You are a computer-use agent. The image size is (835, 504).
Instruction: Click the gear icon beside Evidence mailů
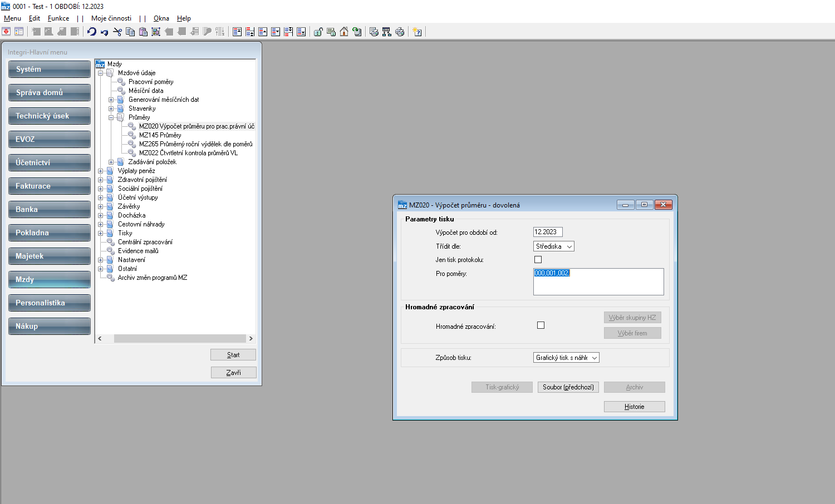[x=111, y=251]
